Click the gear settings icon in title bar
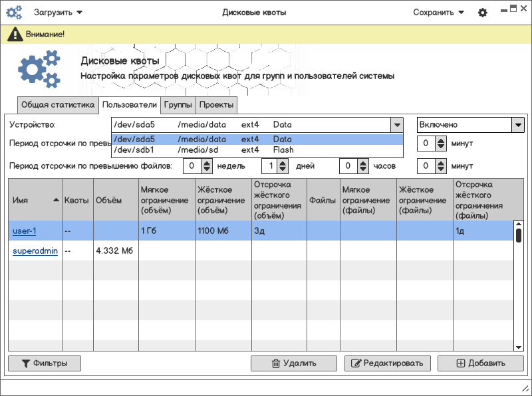This screenshot has width=532, height=396. click(x=483, y=13)
